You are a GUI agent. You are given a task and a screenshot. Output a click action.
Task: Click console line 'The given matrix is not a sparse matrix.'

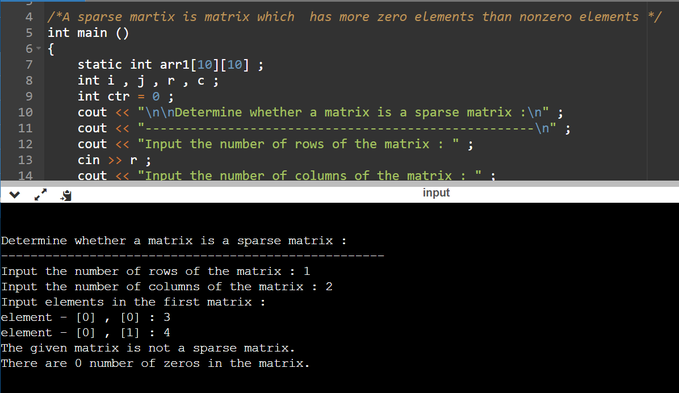pos(148,348)
